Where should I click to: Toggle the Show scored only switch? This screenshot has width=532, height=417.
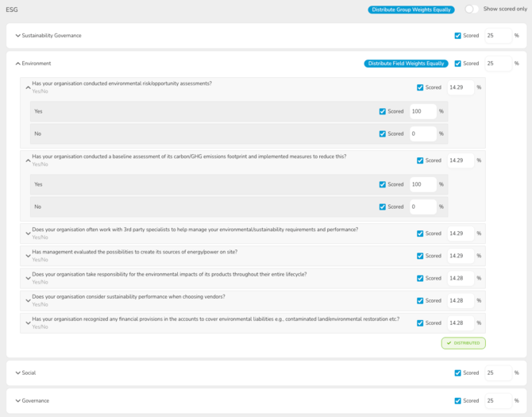point(472,10)
